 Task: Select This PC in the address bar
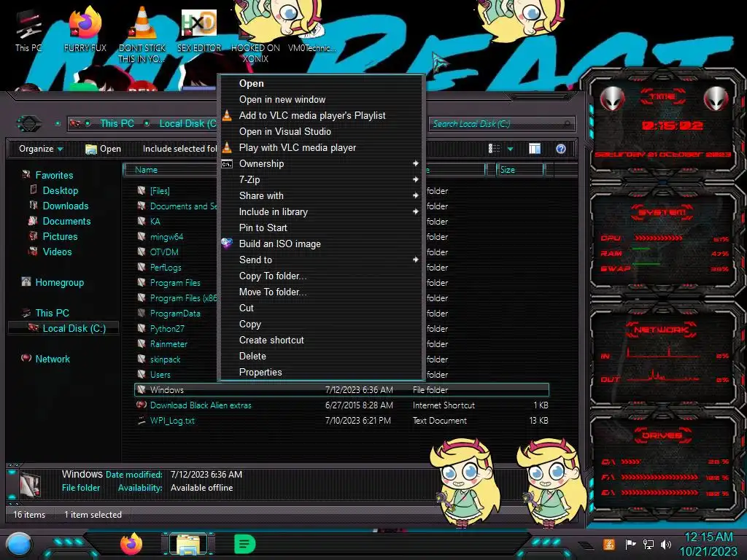[117, 124]
